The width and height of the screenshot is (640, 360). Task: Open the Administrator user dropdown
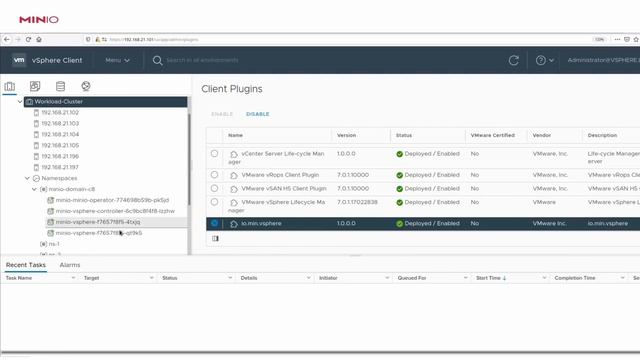click(x=603, y=60)
